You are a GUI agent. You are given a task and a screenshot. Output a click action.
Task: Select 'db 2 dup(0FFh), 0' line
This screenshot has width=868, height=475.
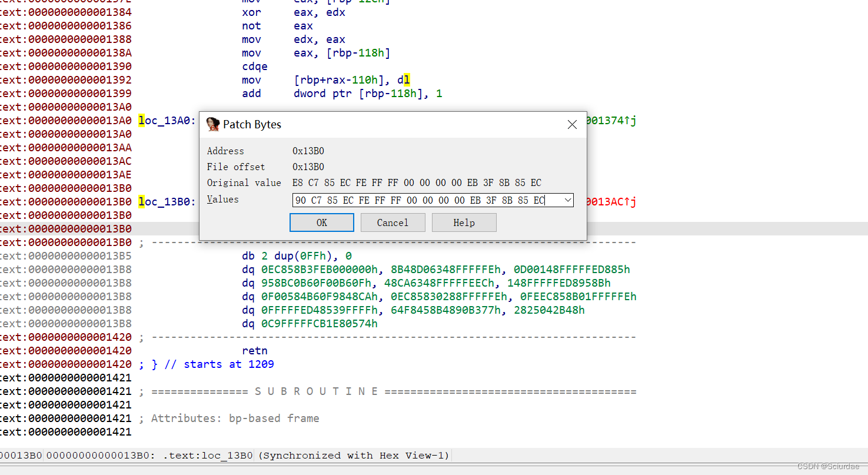pyautogui.click(x=297, y=256)
